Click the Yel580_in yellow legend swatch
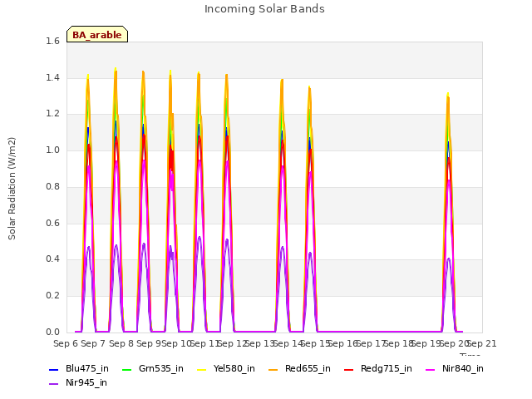Image resolution: width=532 pixels, height=399 pixels. coord(201,369)
